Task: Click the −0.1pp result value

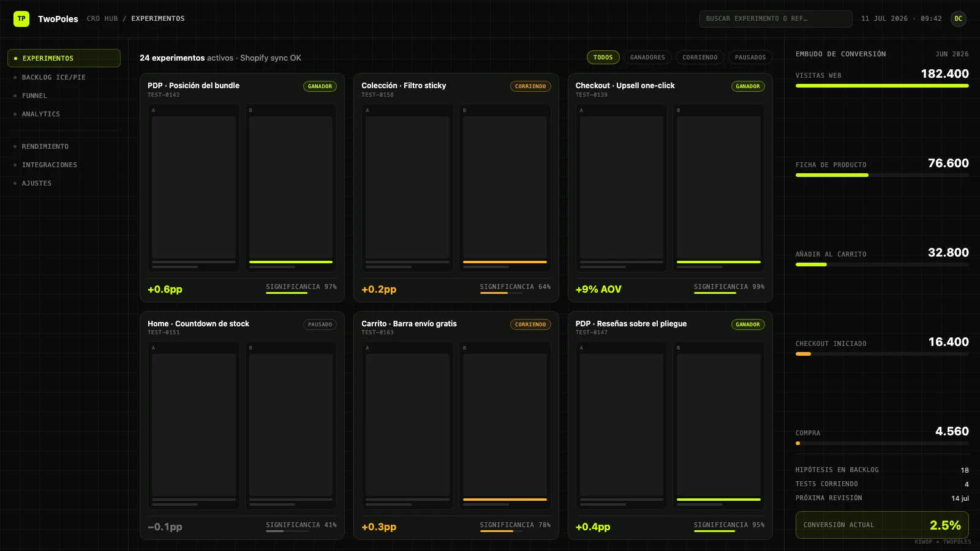Action: coord(165,527)
